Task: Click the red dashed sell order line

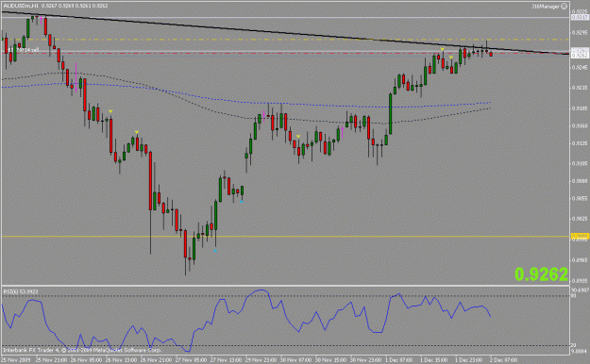Action: (285, 53)
